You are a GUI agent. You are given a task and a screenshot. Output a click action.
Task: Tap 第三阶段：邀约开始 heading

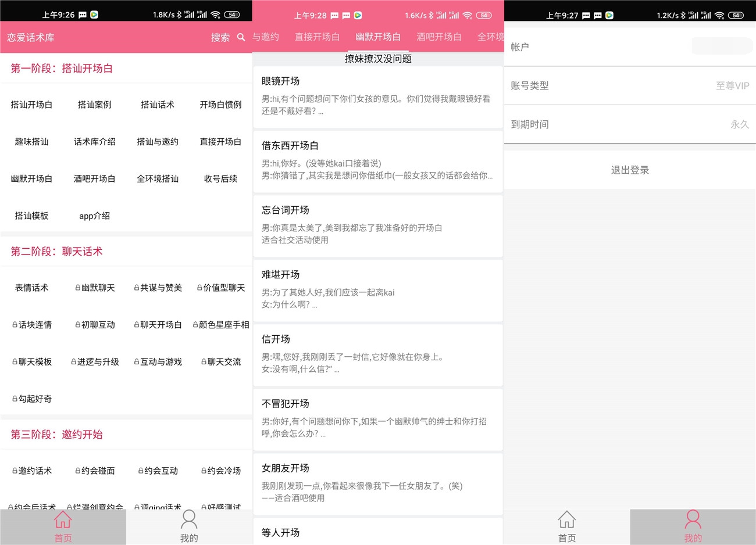point(56,435)
